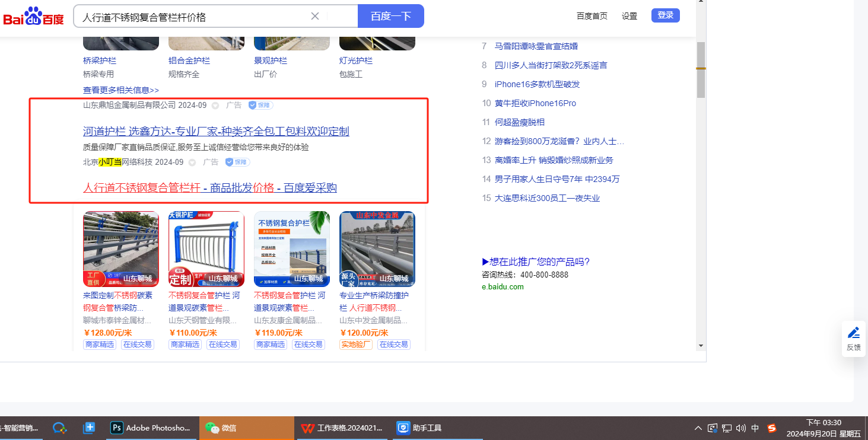Open hot search 何超盈瘦脱相
The image size is (868, 440).
pyautogui.click(x=520, y=122)
